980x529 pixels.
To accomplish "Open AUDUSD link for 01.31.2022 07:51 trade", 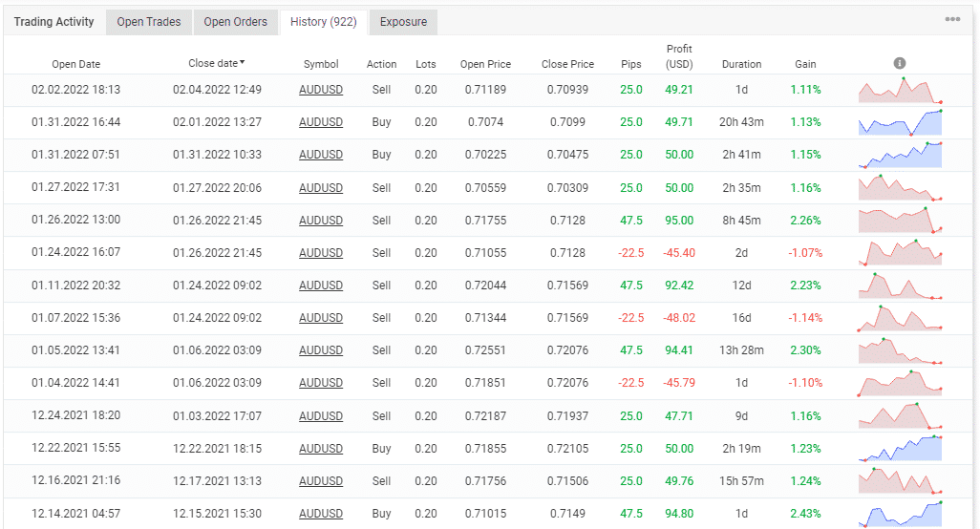I will (x=321, y=155).
